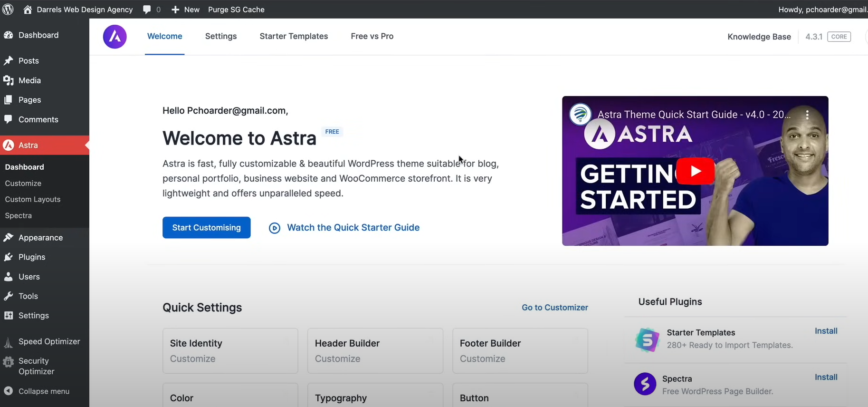
Task: Click the Starter Templates plugin icon
Action: point(647,339)
